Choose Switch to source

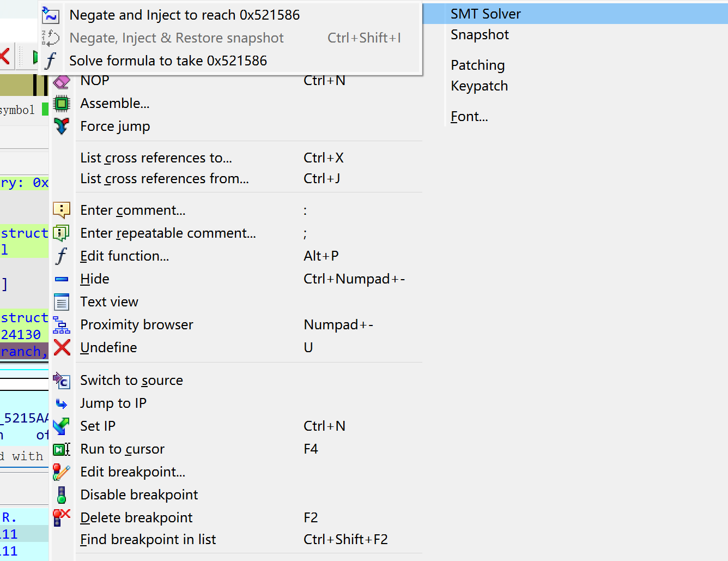pyautogui.click(x=131, y=381)
